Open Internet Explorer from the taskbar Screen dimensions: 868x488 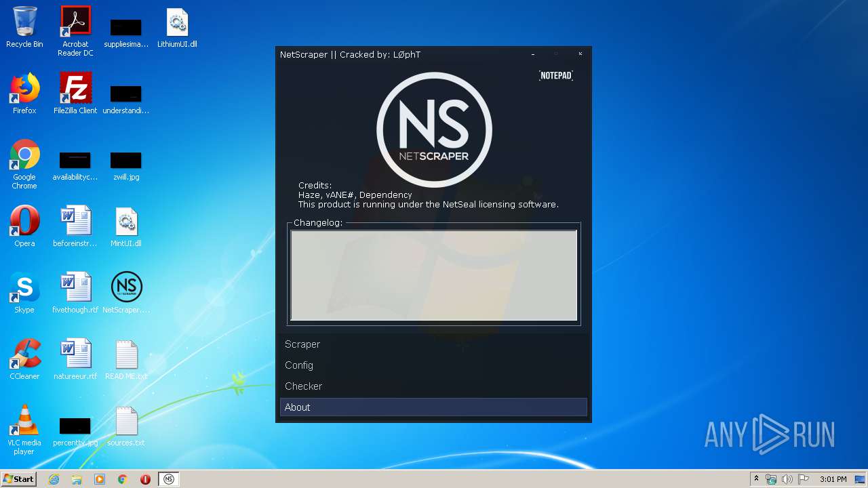point(54,479)
